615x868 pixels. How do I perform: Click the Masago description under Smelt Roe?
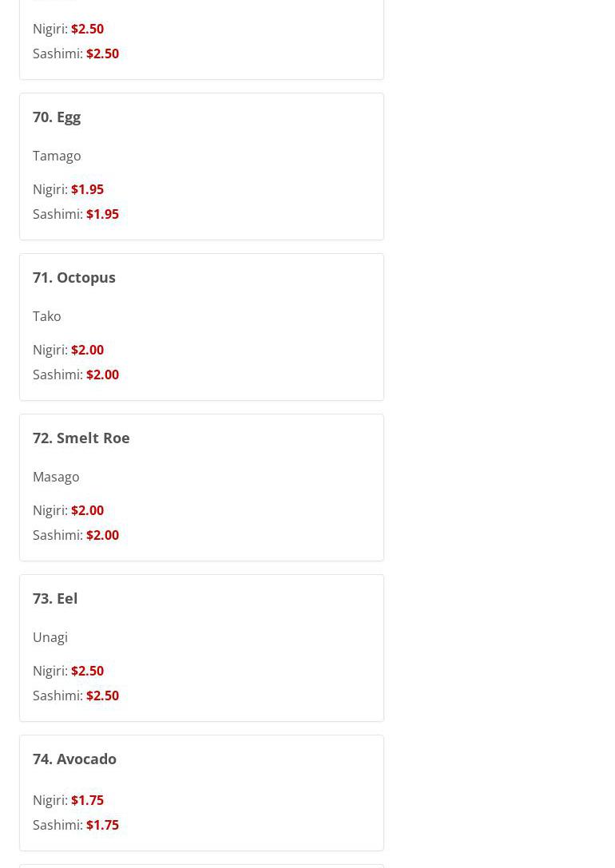[56, 478]
